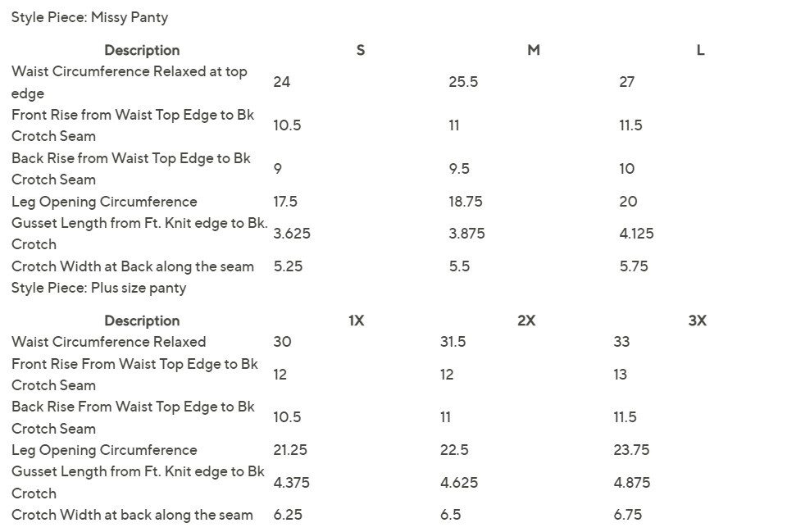Select the 2X size column header
Viewport: 787px width, 532px height.
coord(526,321)
